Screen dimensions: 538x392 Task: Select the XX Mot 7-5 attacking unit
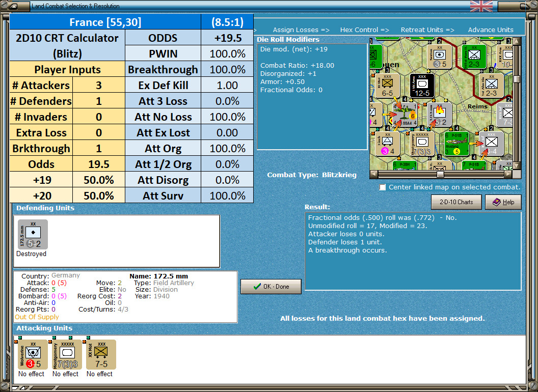point(101,355)
